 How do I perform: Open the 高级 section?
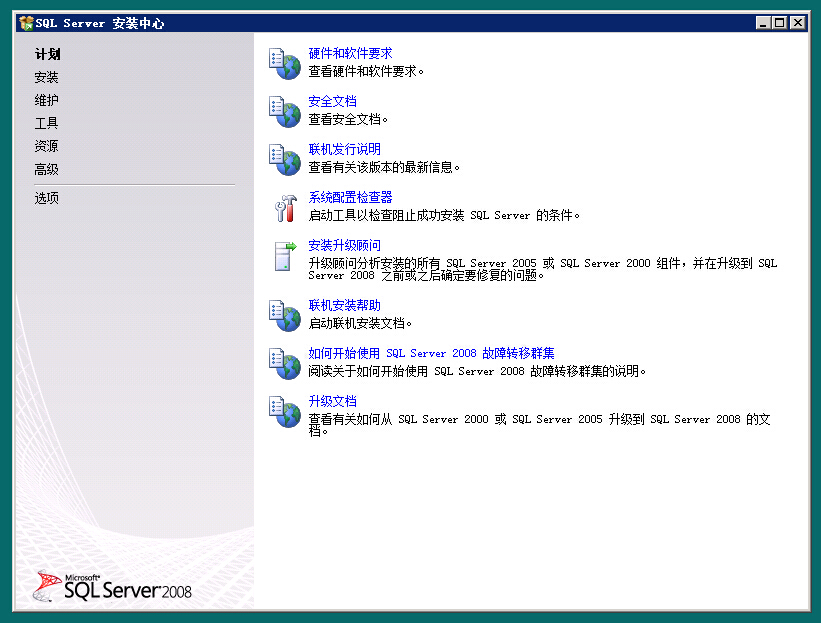[x=47, y=169]
